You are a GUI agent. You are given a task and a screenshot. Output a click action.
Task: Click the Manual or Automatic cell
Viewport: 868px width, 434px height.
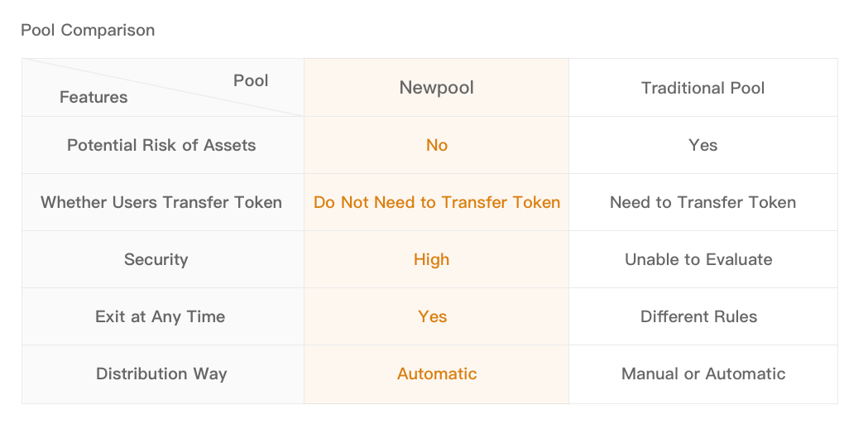pyautogui.click(x=703, y=374)
